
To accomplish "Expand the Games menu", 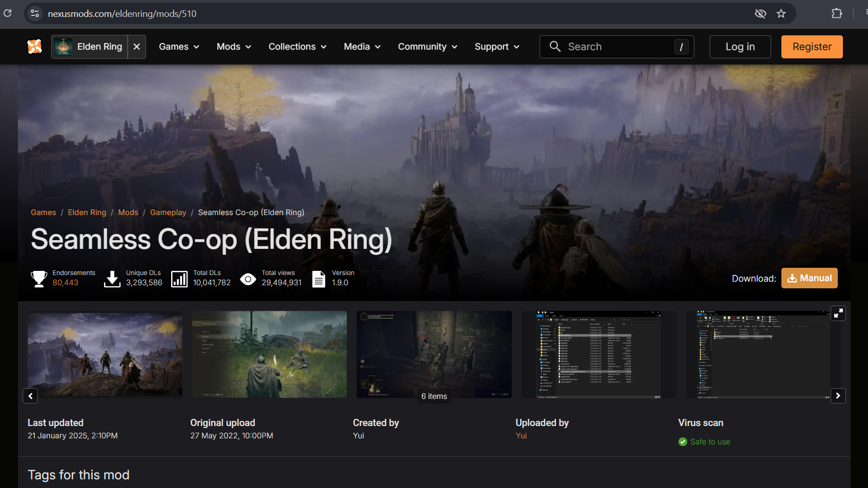I will click(179, 47).
